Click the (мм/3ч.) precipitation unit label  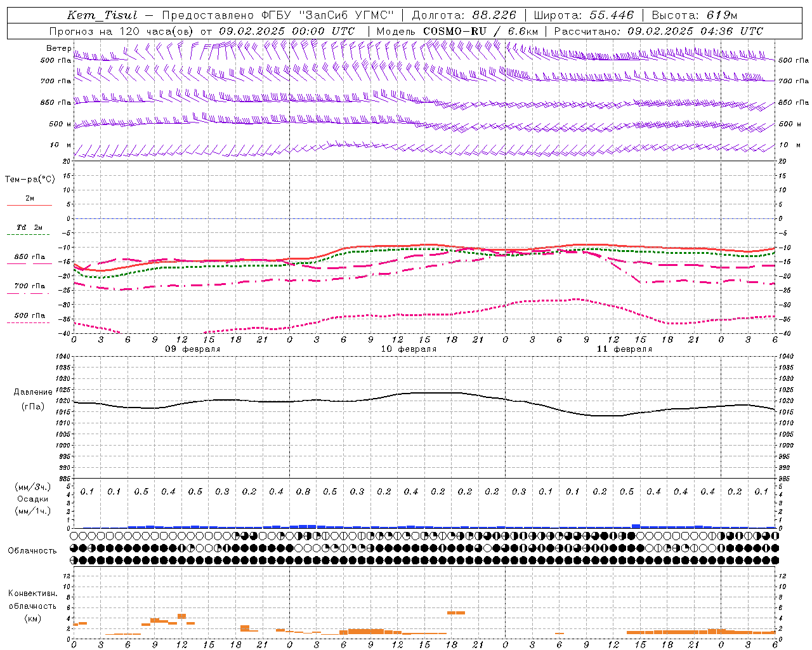[x=33, y=487]
